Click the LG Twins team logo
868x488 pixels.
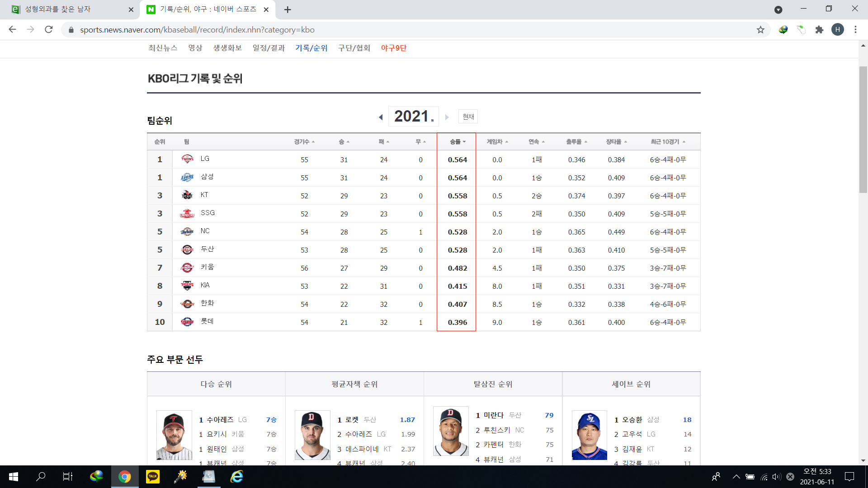coord(187,159)
